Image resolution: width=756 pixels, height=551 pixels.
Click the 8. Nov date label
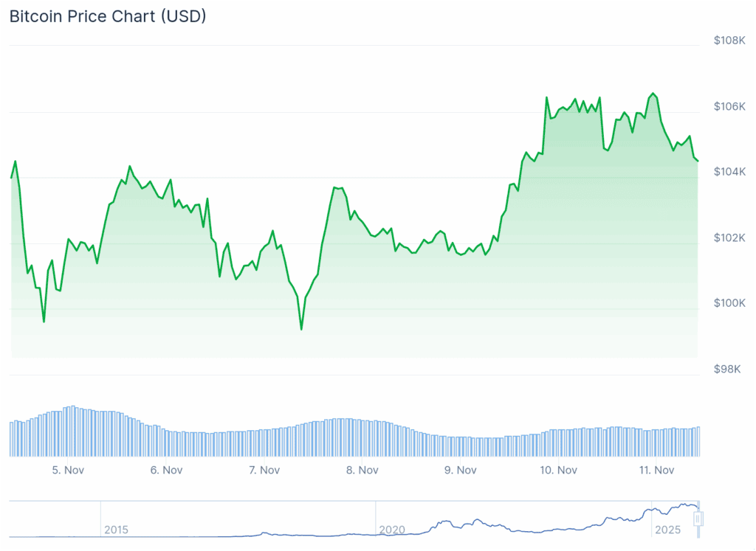click(x=362, y=470)
